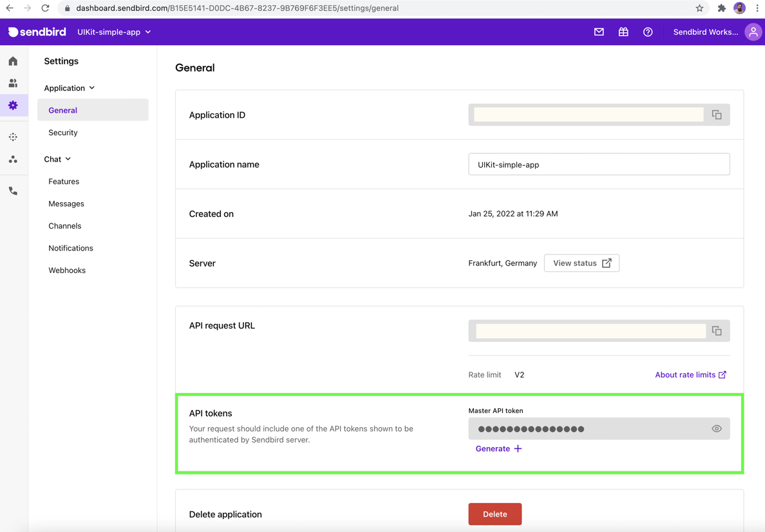
Task: Open the dotted circle icon in sidebar
Action: 13,137
